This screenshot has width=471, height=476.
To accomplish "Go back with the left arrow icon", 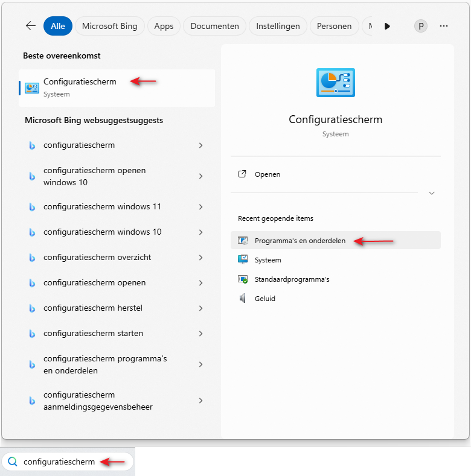I will pos(31,26).
